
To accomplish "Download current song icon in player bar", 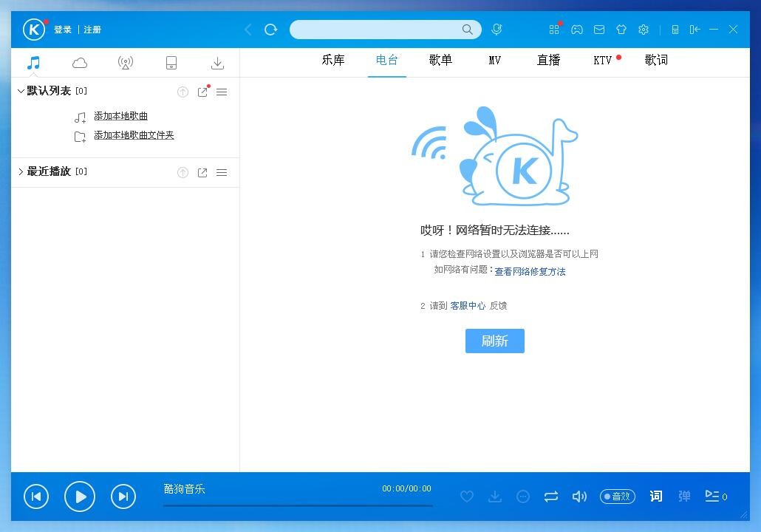I will click(x=495, y=497).
